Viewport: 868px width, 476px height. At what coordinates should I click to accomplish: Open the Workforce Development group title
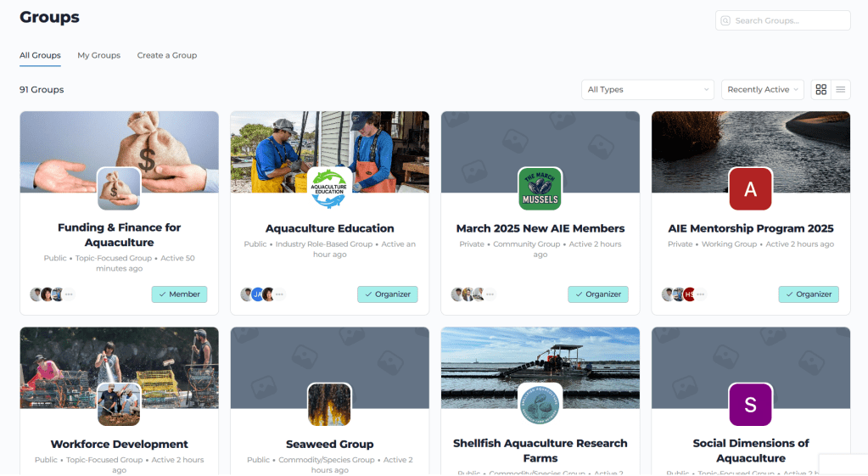(x=119, y=444)
